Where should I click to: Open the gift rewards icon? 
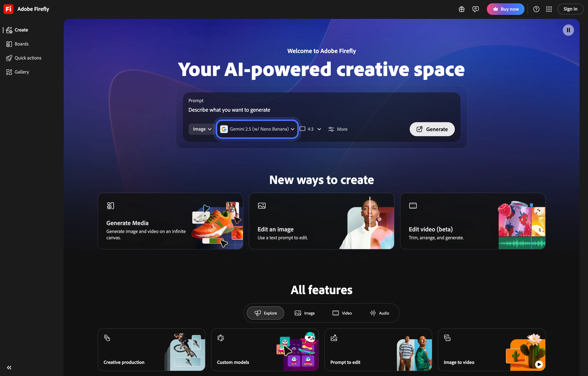(x=461, y=9)
